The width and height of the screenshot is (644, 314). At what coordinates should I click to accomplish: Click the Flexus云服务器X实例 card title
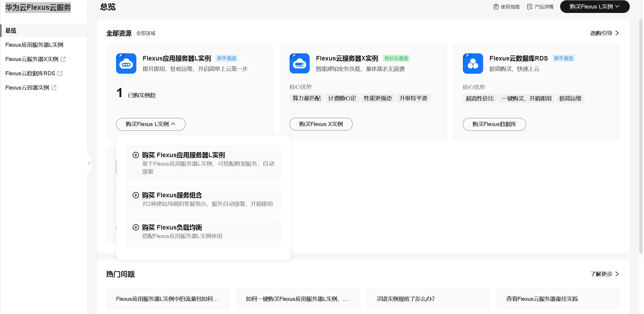(347, 58)
